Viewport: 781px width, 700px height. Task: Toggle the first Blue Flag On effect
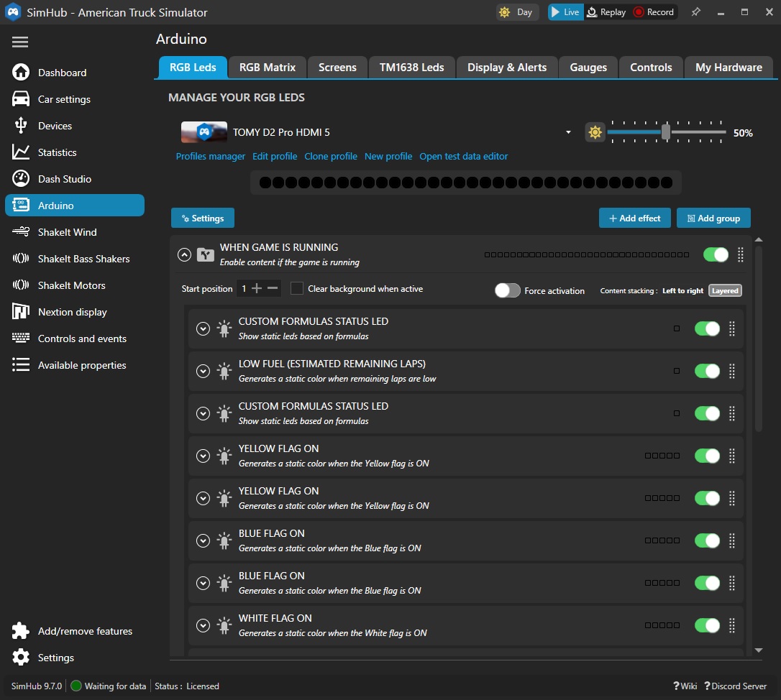point(707,540)
